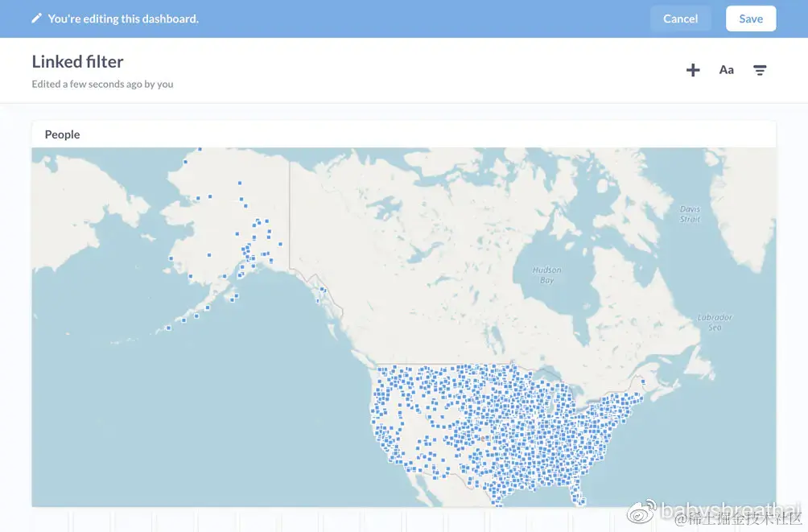Click the Labrador Sea map label
The height and width of the screenshot is (532, 808).
pyautogui.click(x=715, y=322)
